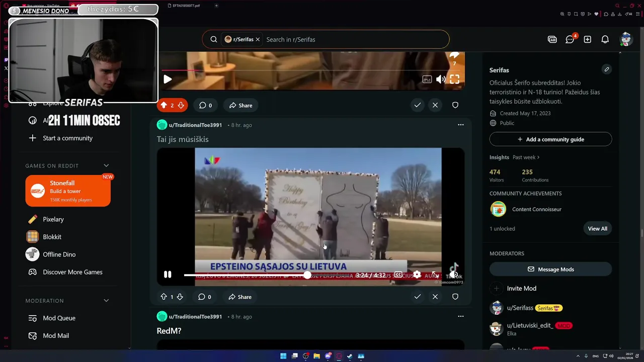This screenshot has width=644, height=362.
Task: View All community achievements
Action: coord(597,228)
